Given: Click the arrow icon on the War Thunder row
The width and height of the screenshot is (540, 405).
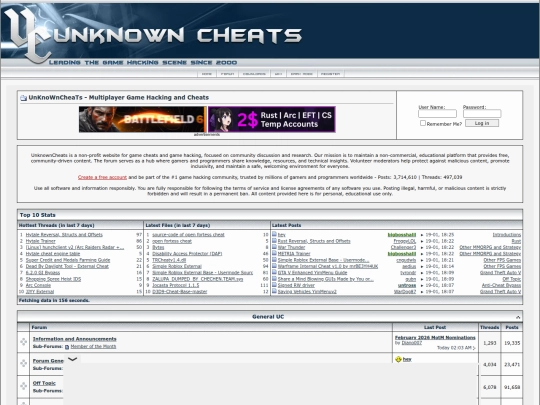Looking at the screenshot, I should pos(422,247).
